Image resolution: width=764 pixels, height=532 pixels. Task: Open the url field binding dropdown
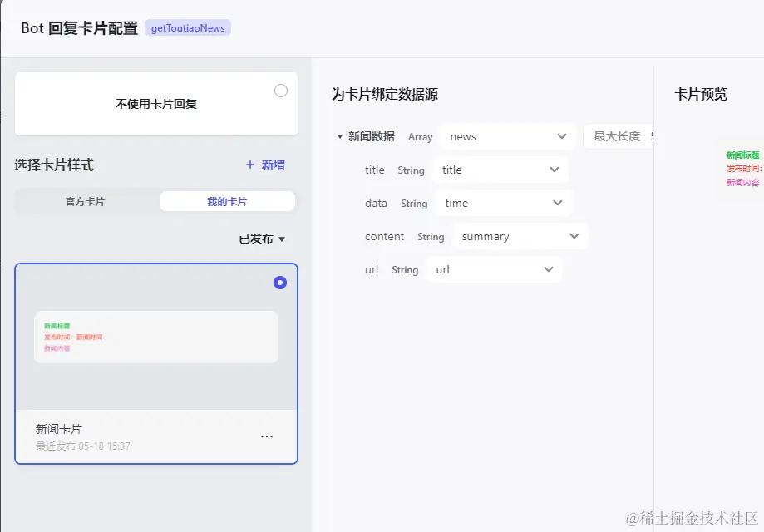(494, 269)
